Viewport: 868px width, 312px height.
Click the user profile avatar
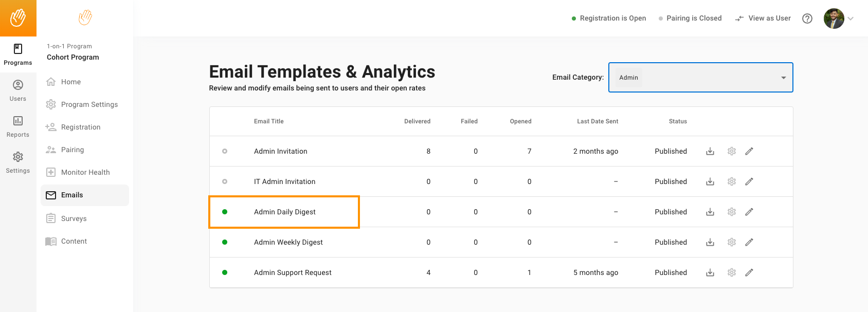tap(834, 19)
